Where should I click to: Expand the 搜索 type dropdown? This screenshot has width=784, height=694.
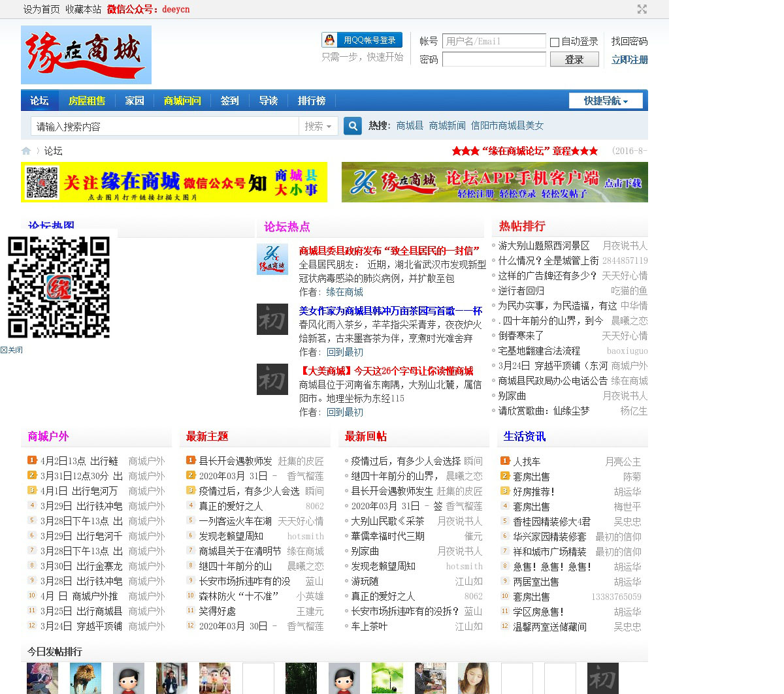(318, 126)
